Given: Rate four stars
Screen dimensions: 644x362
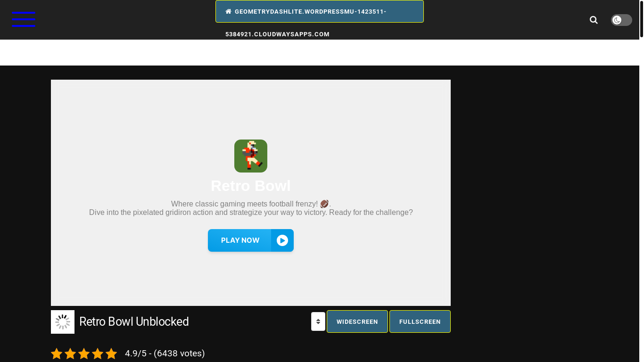Looking at the screenshot, I should click(98, 354).
